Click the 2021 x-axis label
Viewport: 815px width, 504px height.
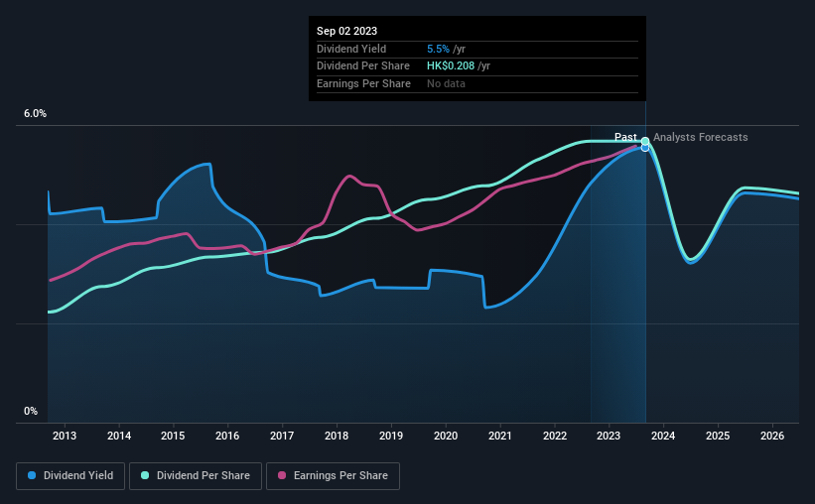500,436
